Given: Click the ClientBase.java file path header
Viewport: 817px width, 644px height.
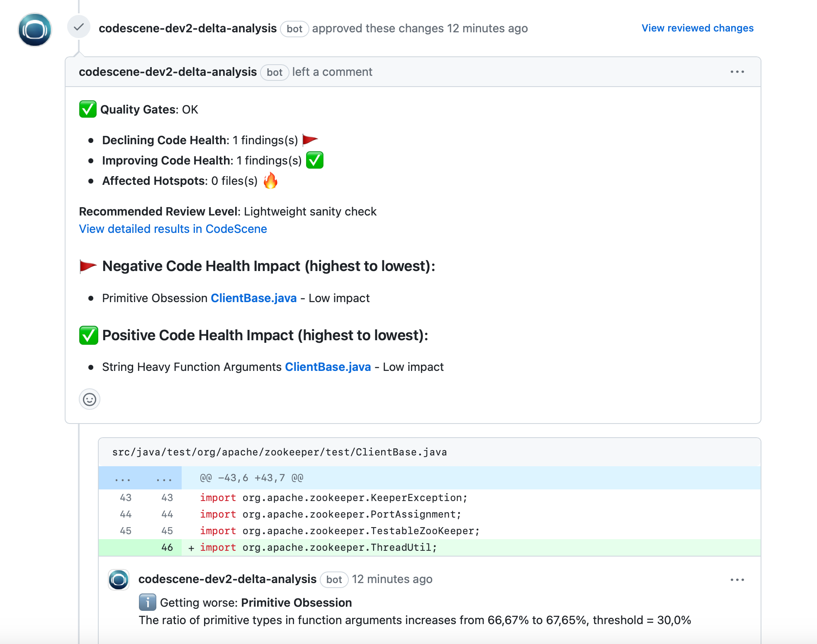Looking at the screenshot, I should click(x=280, y=452).
